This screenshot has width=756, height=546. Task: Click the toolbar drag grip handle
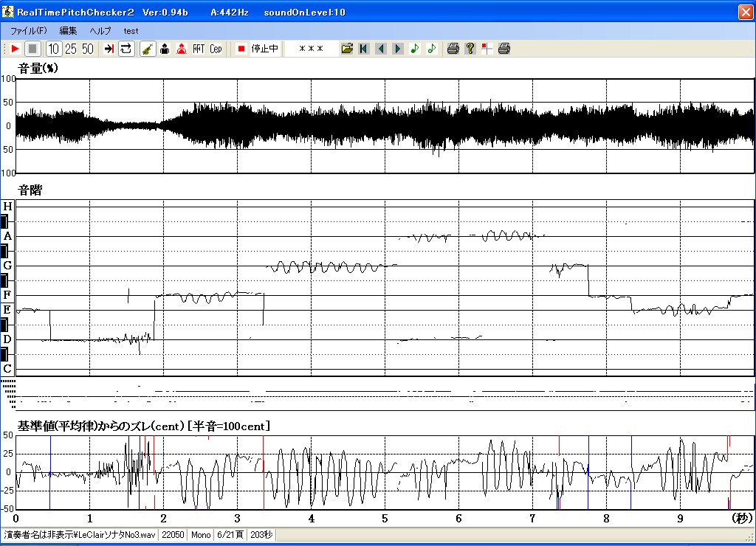click(x=4, y=49)
